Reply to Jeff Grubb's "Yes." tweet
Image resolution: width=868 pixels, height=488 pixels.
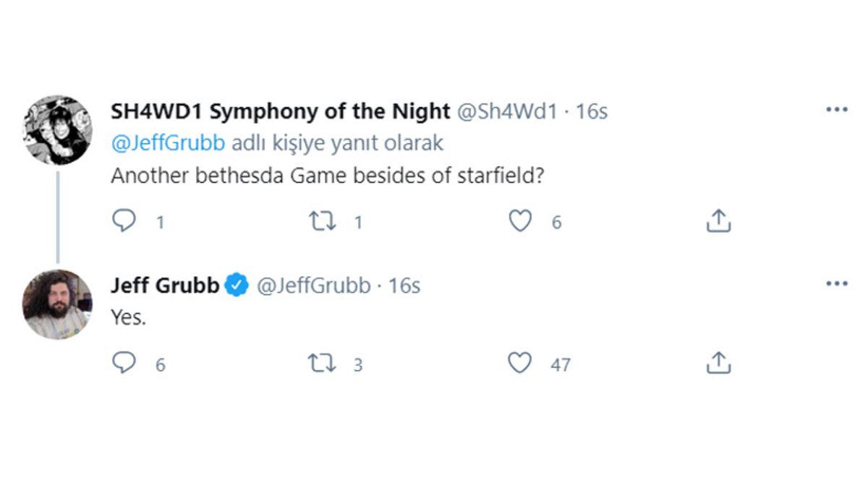tap(124, 363)
